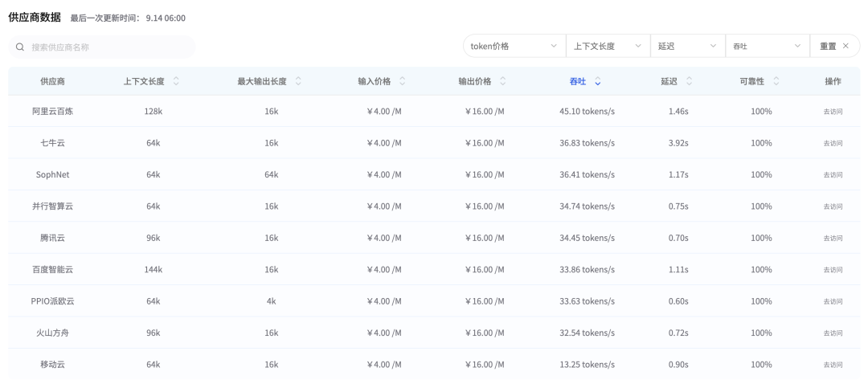
Task: Sort by 延迟 column arrows
Action: point(690,81)
